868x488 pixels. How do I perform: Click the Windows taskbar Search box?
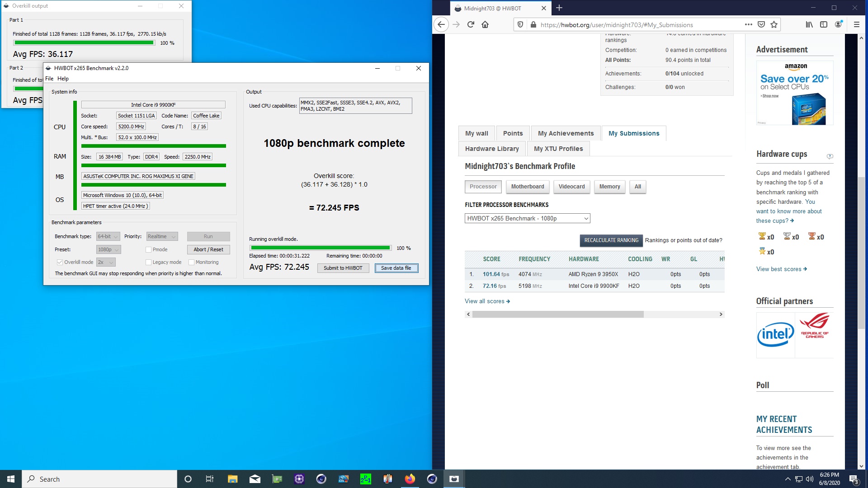pyautogui.click(x=99, y=479)
